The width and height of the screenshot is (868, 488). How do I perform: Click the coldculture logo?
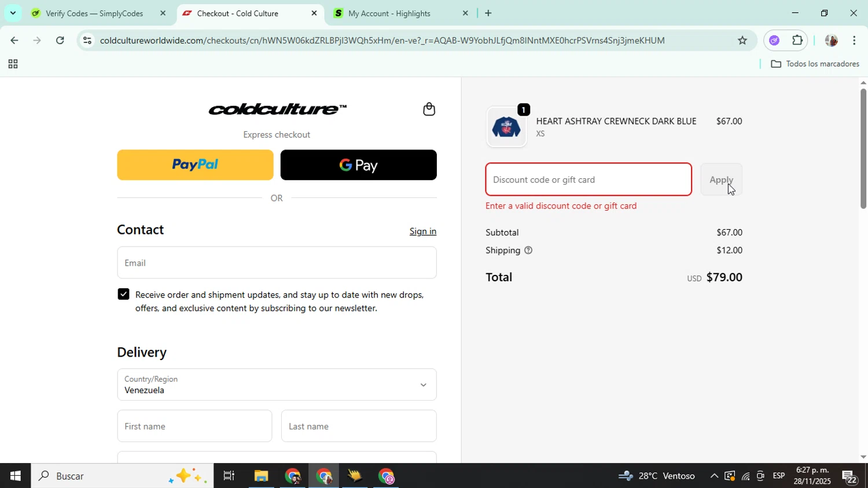[x=277, y=109]
